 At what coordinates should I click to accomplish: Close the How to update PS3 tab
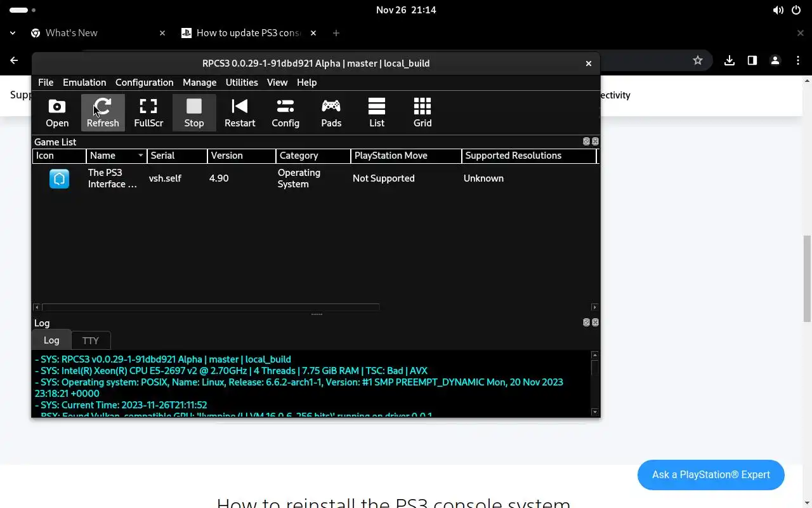click(x=313, y=33)
